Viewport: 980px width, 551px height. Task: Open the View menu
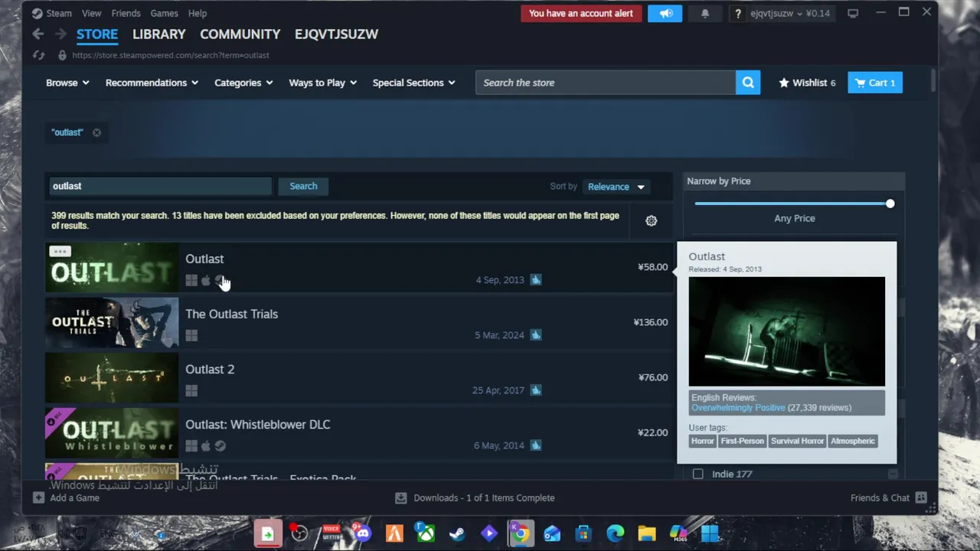tap(91, 13)
